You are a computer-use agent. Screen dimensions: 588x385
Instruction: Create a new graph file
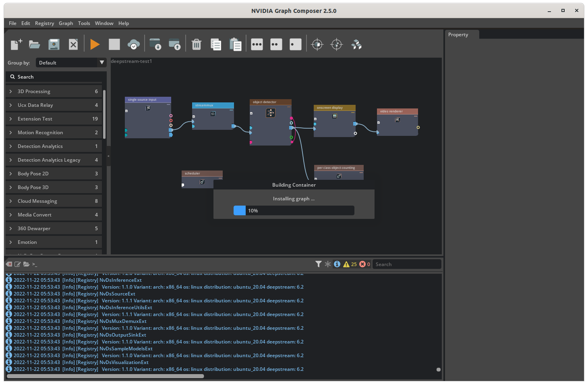coord(16,44)
